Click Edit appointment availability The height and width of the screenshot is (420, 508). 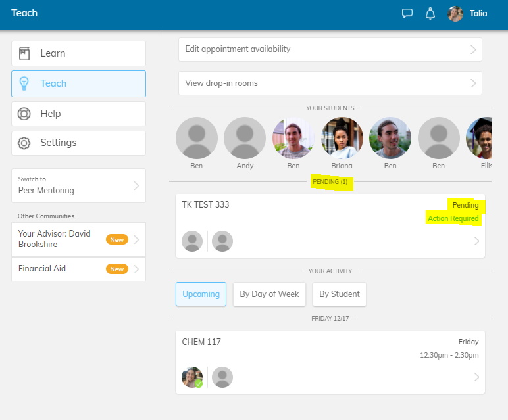click(x=330, y=49)
